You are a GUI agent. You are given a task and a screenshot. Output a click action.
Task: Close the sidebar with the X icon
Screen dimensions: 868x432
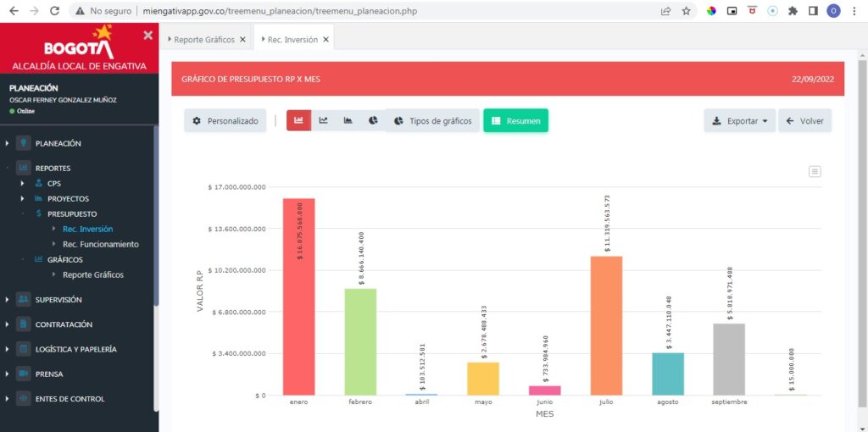[147, 36]
